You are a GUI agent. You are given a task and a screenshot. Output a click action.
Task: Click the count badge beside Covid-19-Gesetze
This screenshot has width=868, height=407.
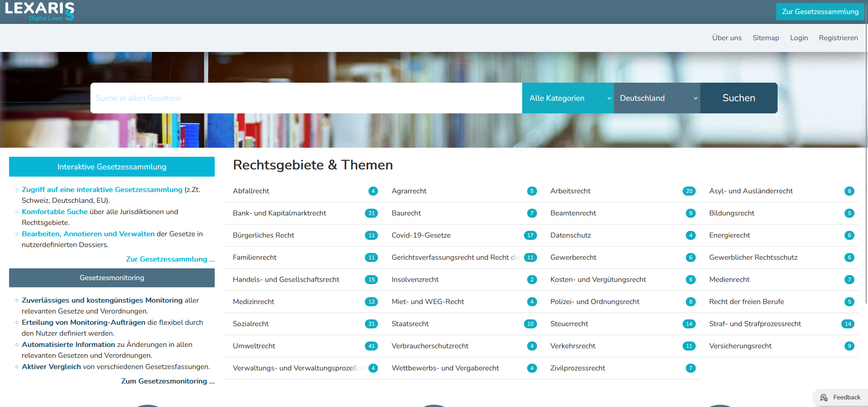530,235
